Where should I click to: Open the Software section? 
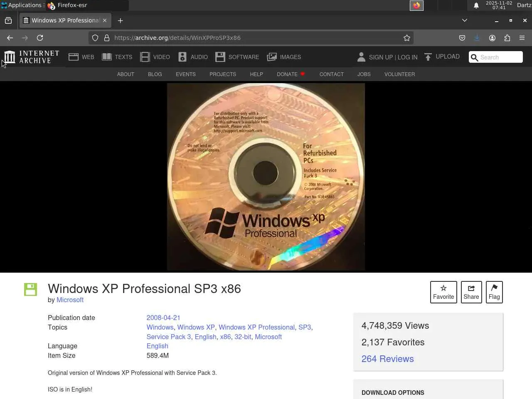coord(237,57)
